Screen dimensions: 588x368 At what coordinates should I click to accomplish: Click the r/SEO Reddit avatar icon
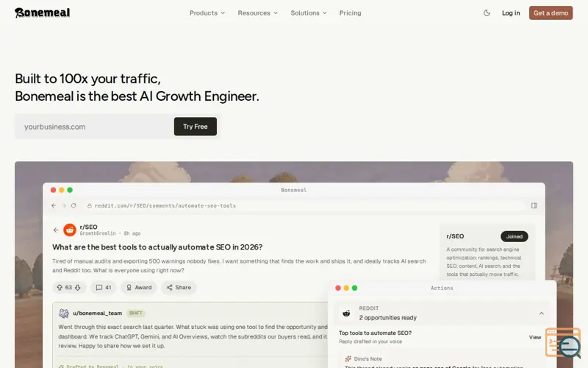(x=70, y=230)
